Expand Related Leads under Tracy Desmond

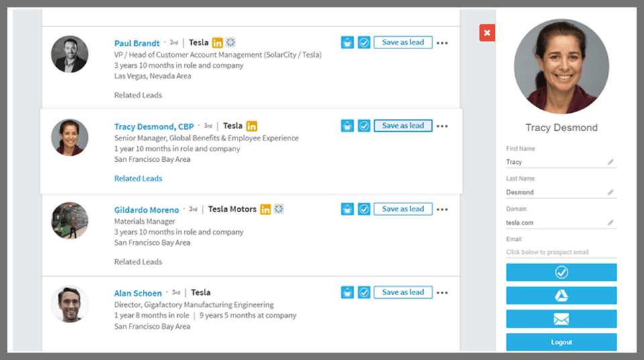(138, 179)
